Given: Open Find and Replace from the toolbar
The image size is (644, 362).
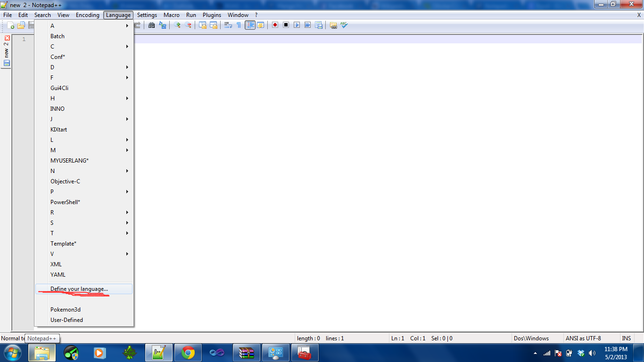Looking at the screenshot, I should tap(163, 25).
